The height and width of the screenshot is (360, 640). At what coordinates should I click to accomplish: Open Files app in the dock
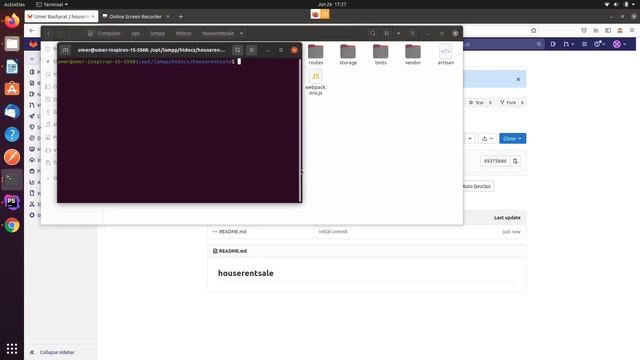(x=12, y=44)
